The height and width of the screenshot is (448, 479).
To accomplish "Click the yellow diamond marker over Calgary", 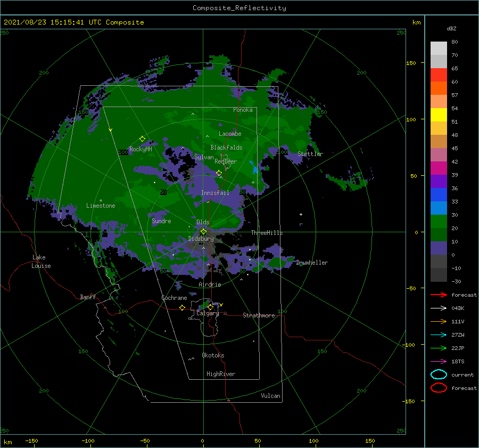I will (x=210, y=307).
